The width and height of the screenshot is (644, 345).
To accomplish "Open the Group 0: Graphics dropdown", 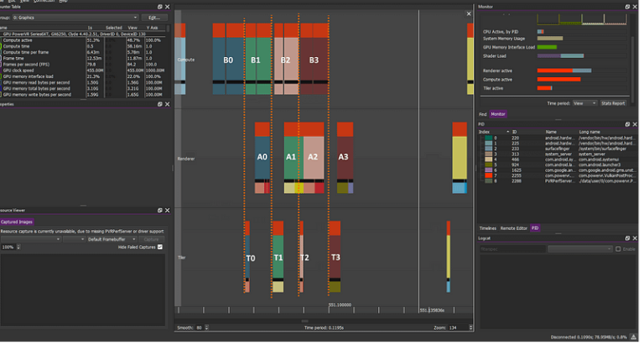I will pyautogui.click(x=76, y=18).
